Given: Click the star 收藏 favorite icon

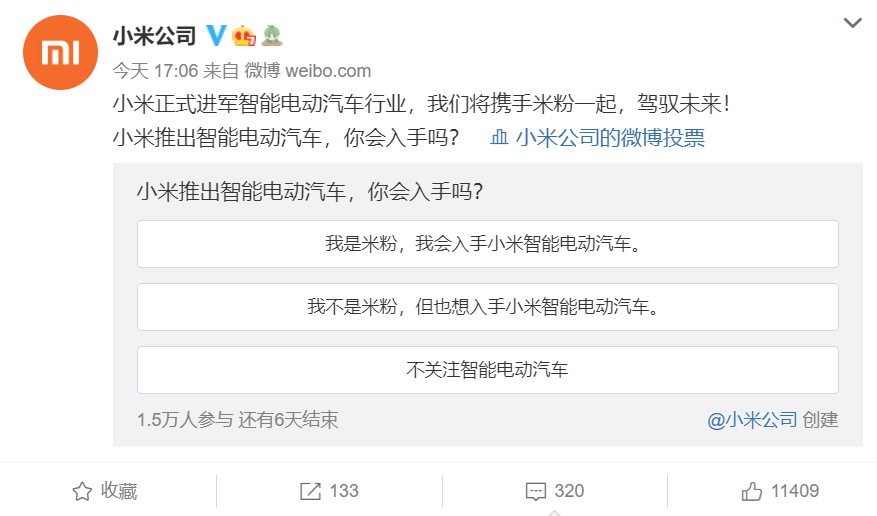Looking at the screenshot, I should pos(82,491).
